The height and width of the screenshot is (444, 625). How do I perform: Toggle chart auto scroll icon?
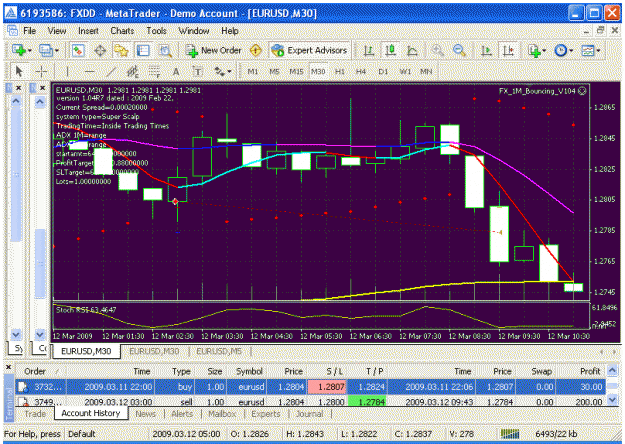coord(486,51)
